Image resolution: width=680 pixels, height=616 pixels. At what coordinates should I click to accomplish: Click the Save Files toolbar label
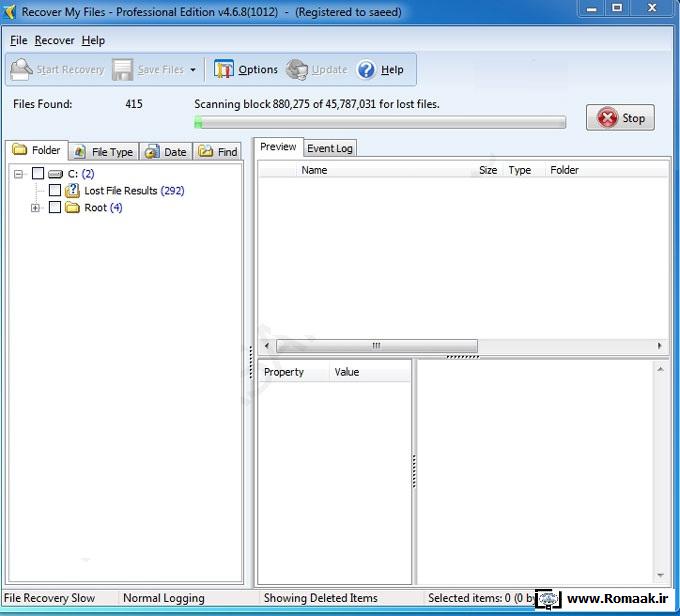(160, 69)
